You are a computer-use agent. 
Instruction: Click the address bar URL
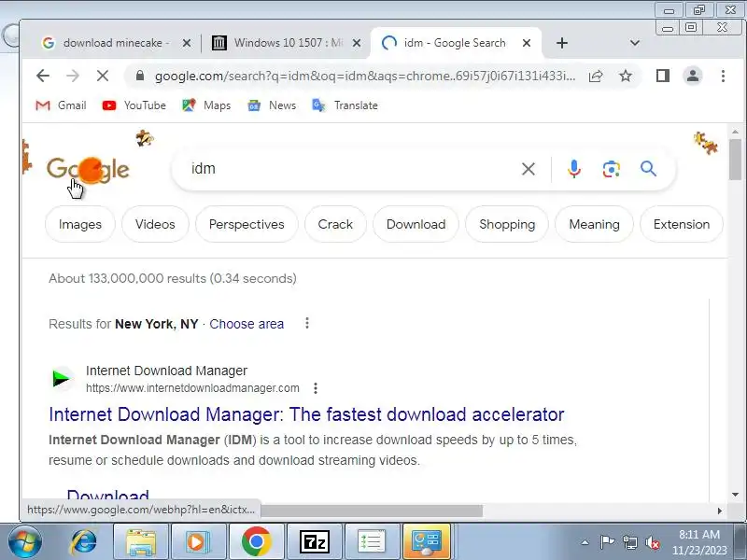[365, 76]
